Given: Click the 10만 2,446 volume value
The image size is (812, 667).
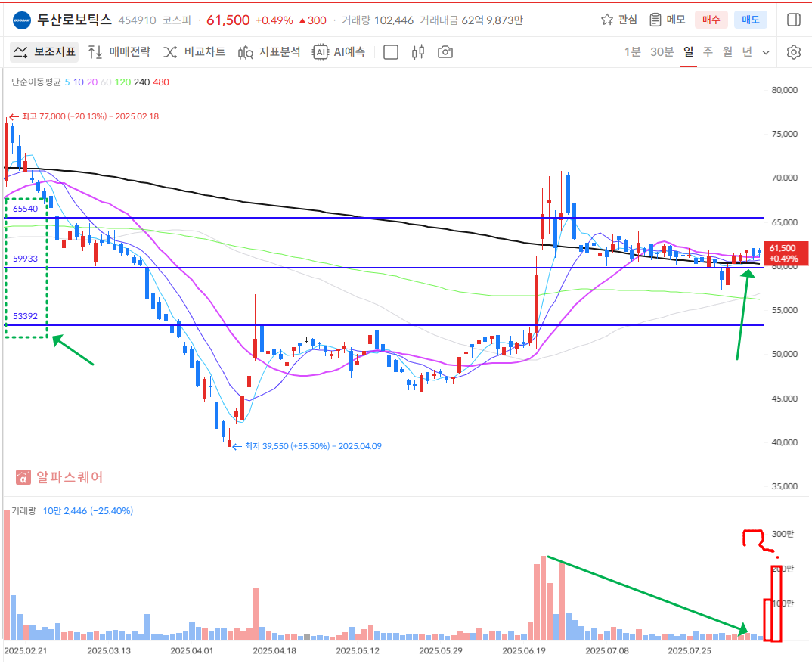Looking at the screenshot, I should pyautogui.click(x=65, y=511).
